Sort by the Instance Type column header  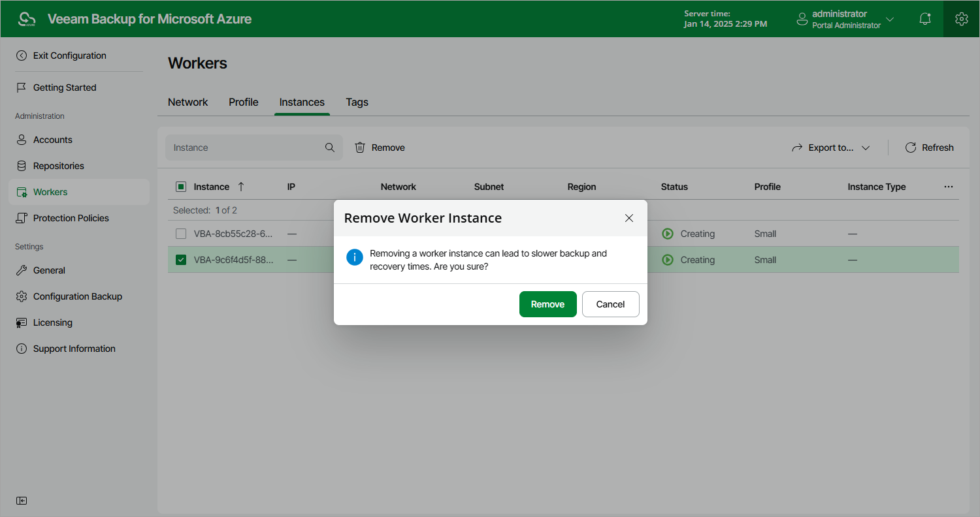coord(877,187)
